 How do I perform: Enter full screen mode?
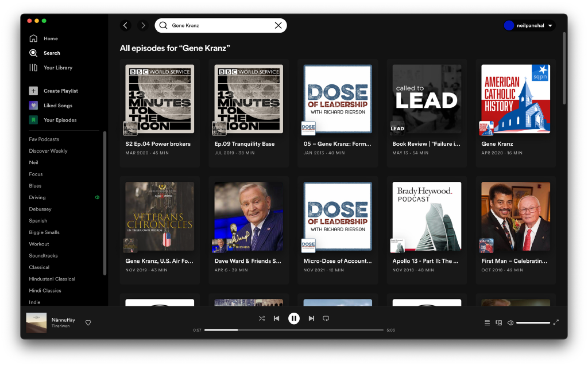(x=556, y=322)
